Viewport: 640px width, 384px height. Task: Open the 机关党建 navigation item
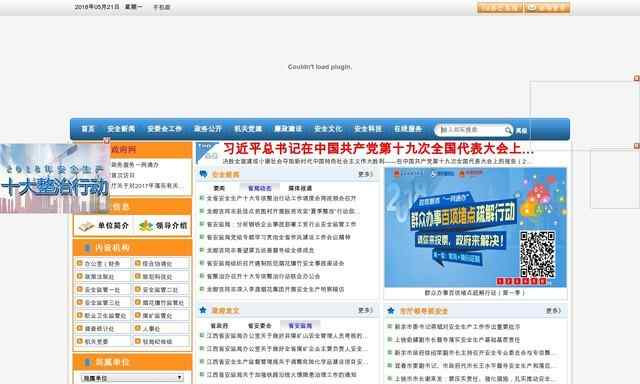click(248, 129)
